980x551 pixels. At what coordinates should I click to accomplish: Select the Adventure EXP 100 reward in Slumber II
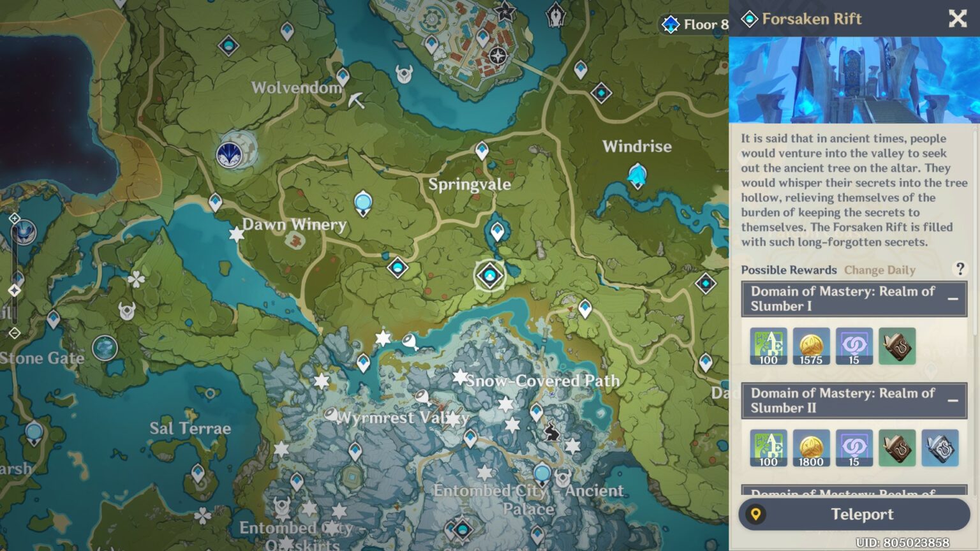pyautogui.click(x=768, y=448)
